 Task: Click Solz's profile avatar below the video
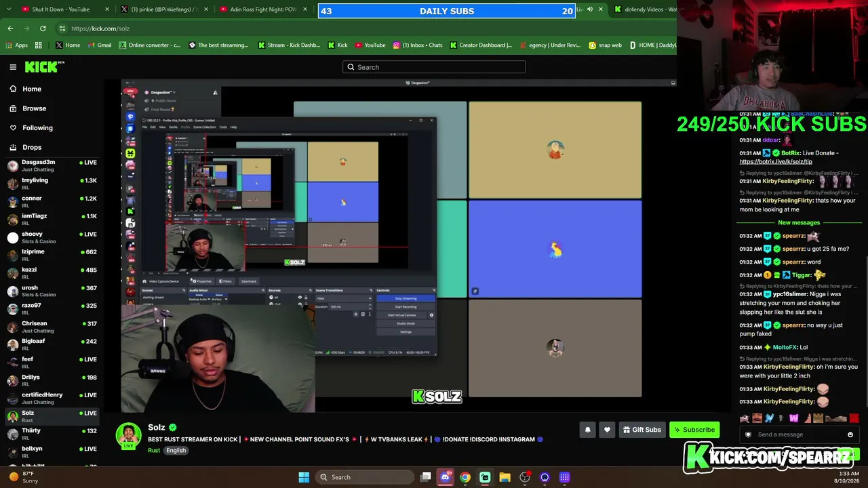click(x=129, y=435)
